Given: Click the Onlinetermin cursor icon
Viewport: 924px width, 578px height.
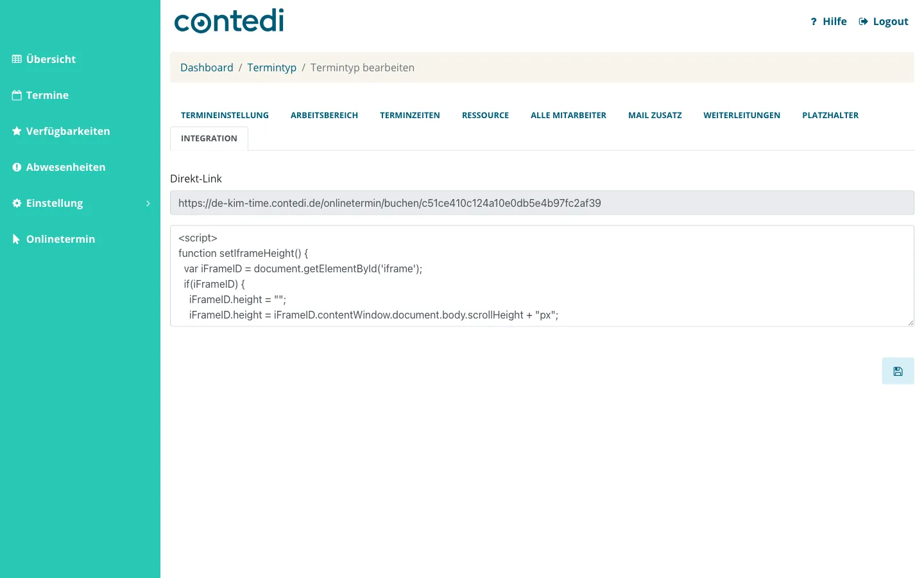Looking at the screenshot, I should [17, 239].
